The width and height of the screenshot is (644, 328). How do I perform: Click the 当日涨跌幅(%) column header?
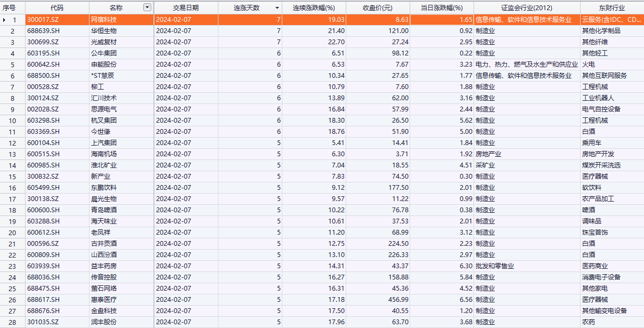tap(442, 8)
